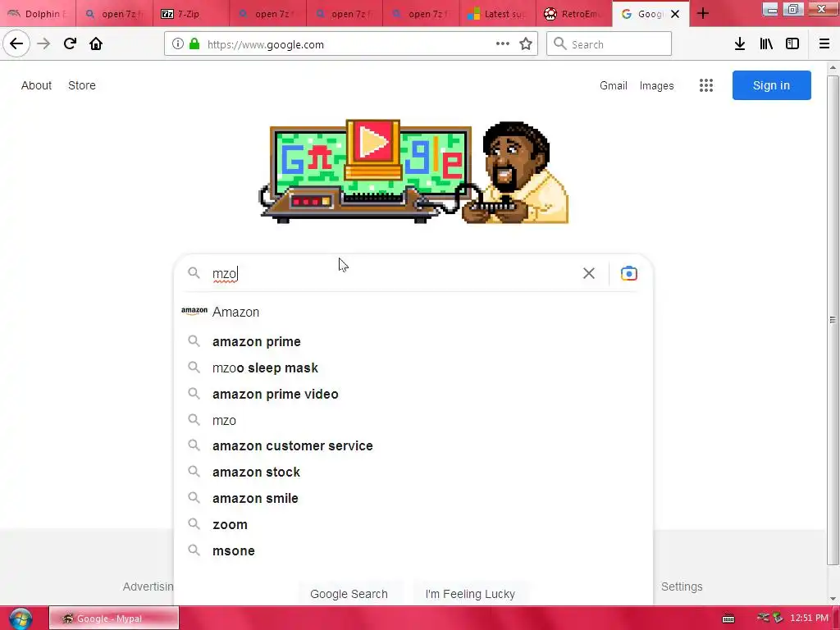Select the amazon prime suggestion
The image size is (840, 630).
click(413, 341)
